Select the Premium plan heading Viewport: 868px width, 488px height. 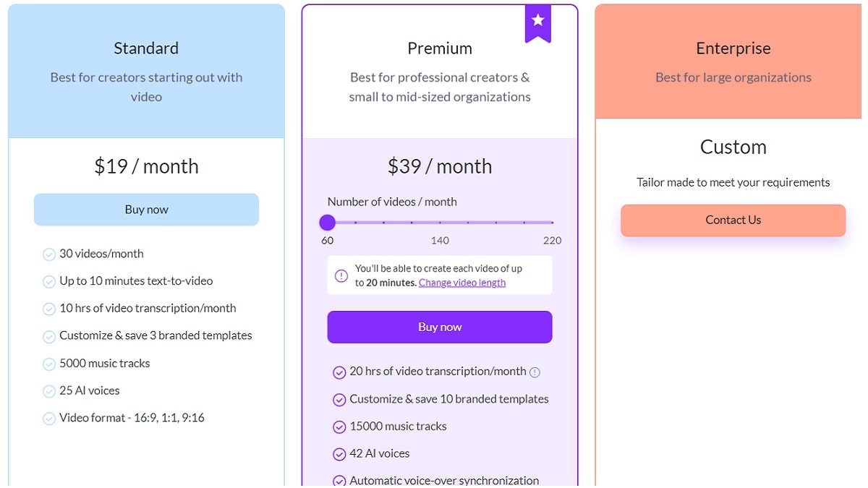coord(440,48)
